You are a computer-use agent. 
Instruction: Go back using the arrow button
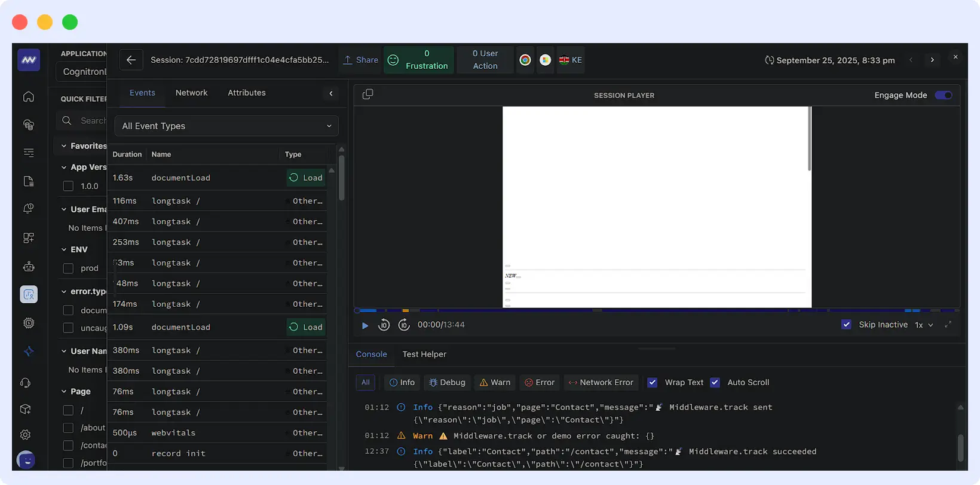131,60
